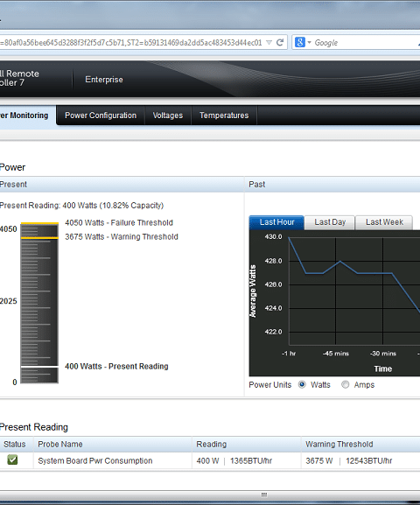Click the yellow failure threshold line on gauge

[39, 223]
